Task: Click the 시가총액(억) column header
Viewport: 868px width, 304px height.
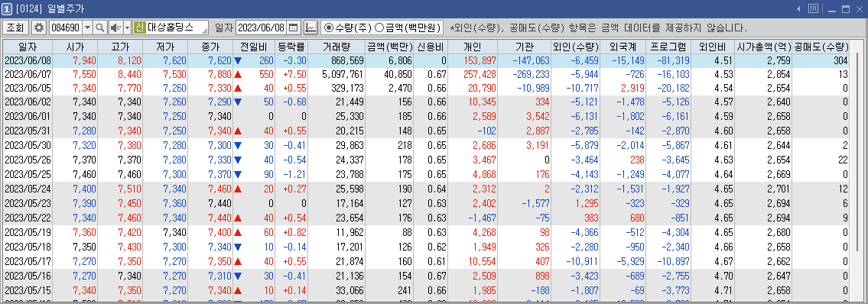Action: pyautogui.click(x=764, y=47)
